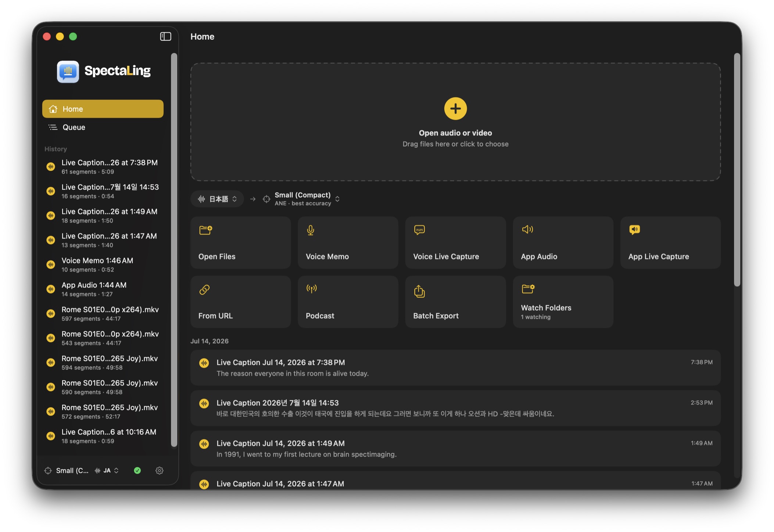
Task: Open history item Rome with 543 segments
Action: [x=103, y=338]
